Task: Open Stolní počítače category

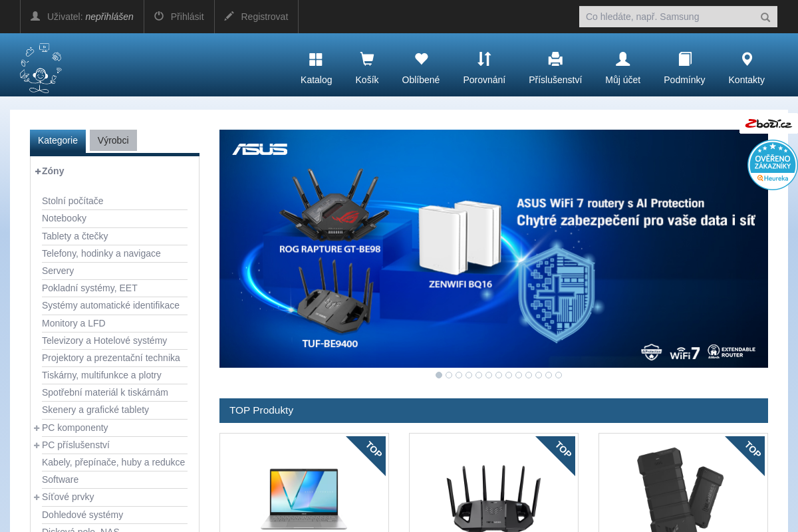Action: click(72, 201)
